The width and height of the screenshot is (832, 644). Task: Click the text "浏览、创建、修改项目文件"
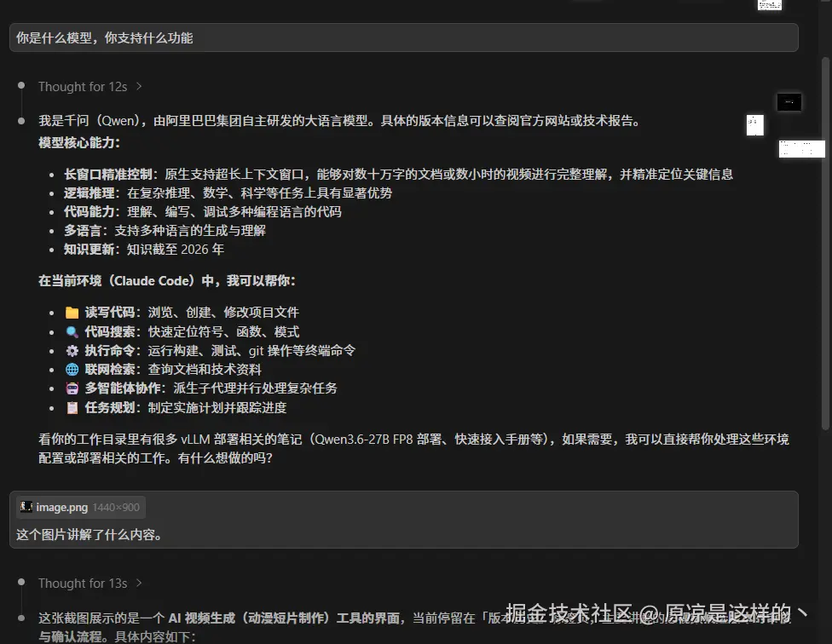pos(223,312)
